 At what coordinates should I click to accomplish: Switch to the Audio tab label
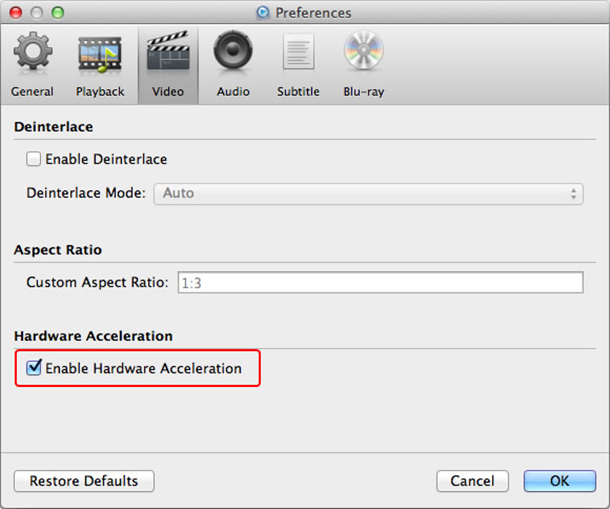point(233,92)
